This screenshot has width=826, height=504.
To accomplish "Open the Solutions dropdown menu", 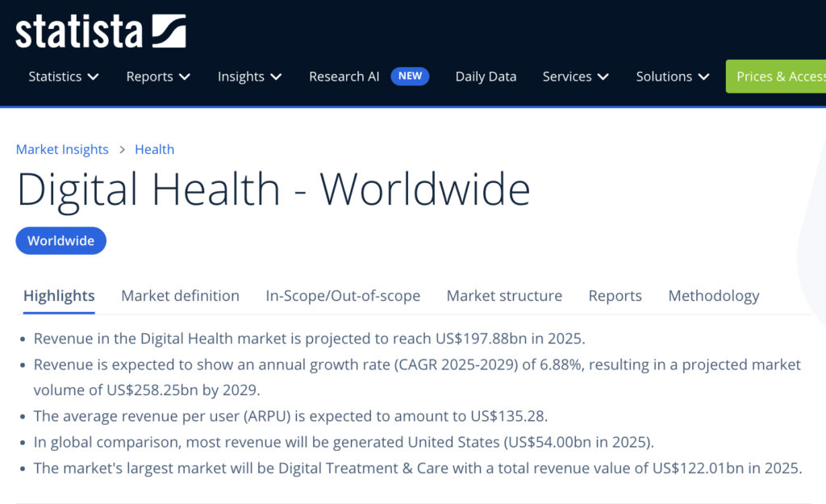I will click(x=673, y=77).
